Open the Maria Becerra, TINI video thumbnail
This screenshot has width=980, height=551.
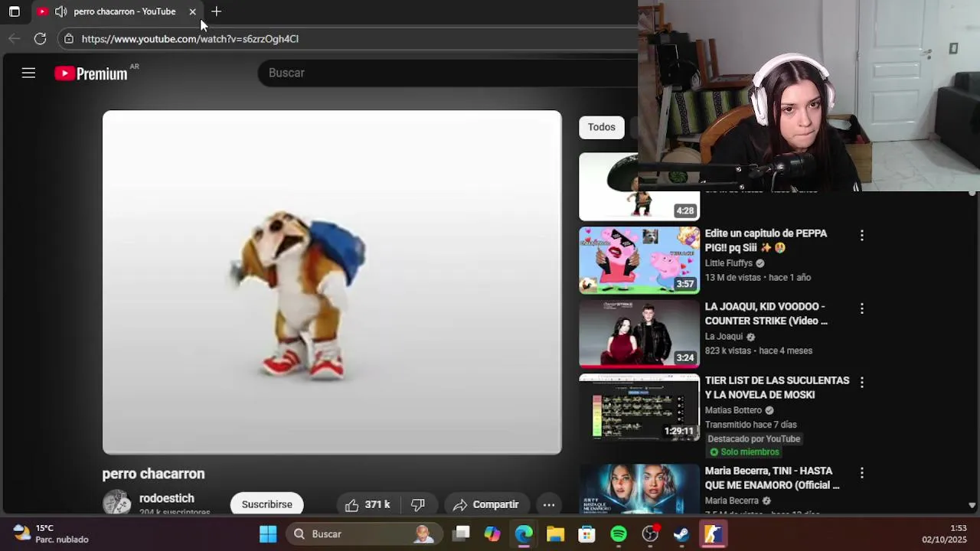[x=639, y=489]
